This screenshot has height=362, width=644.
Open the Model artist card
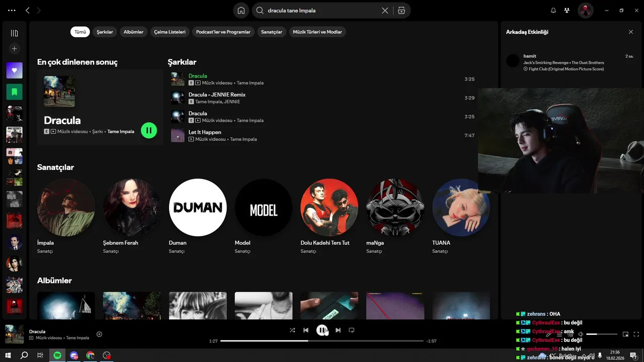[x=264, y=216]
